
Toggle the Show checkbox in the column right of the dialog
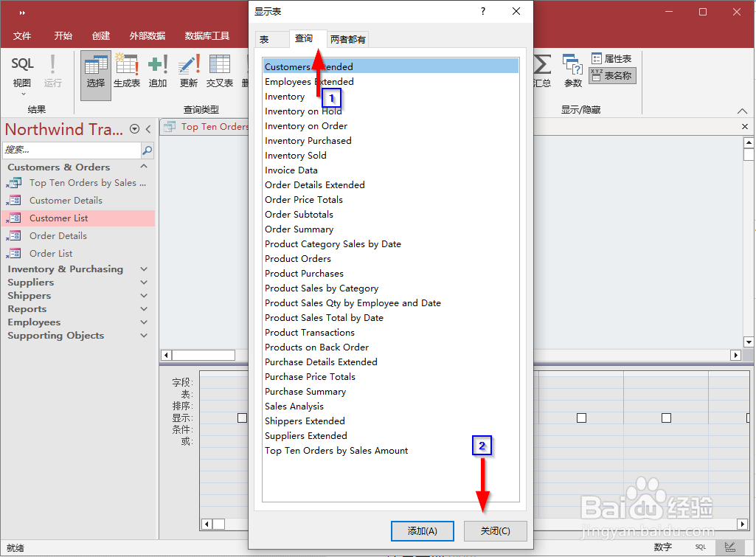pos(581,418)
